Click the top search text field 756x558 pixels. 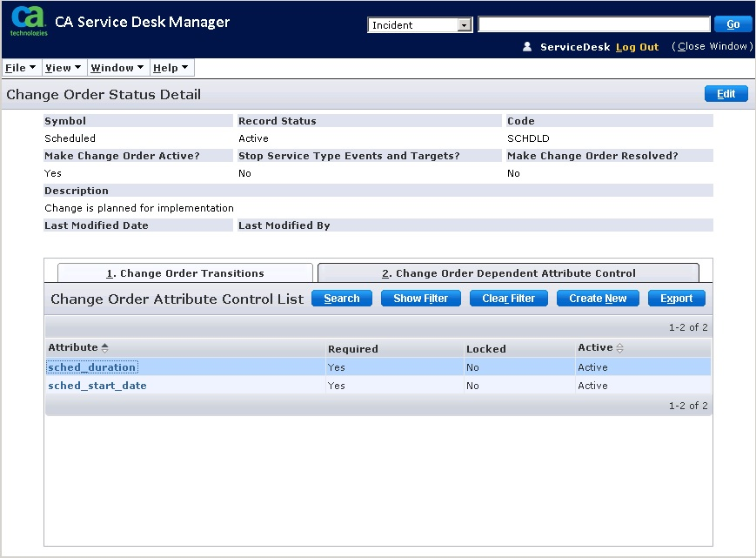[x=594, y=24]
